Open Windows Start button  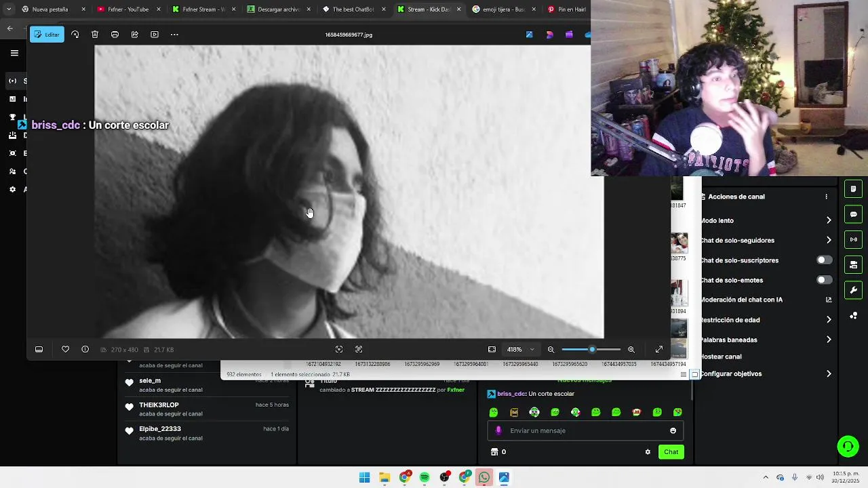[364, 478]
